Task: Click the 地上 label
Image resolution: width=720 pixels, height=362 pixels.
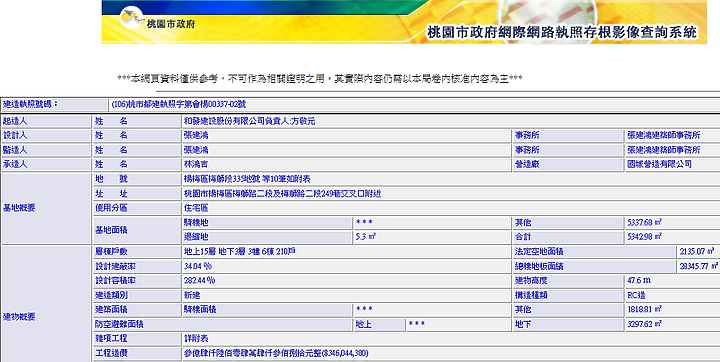Action: pyautogui.click(x=363, y=324)
